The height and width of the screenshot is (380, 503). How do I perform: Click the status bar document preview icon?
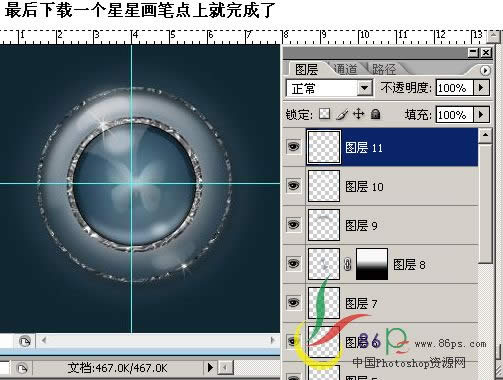coord(22,368)
